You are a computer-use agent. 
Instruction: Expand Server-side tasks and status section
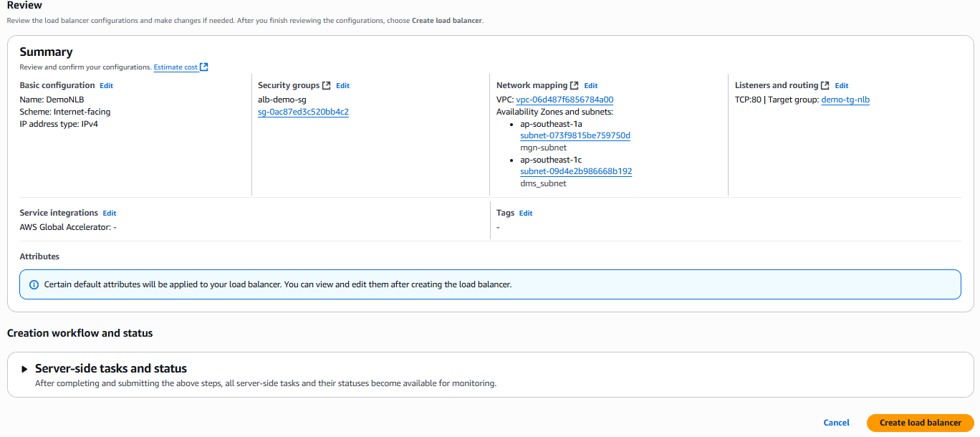(25, 369)
